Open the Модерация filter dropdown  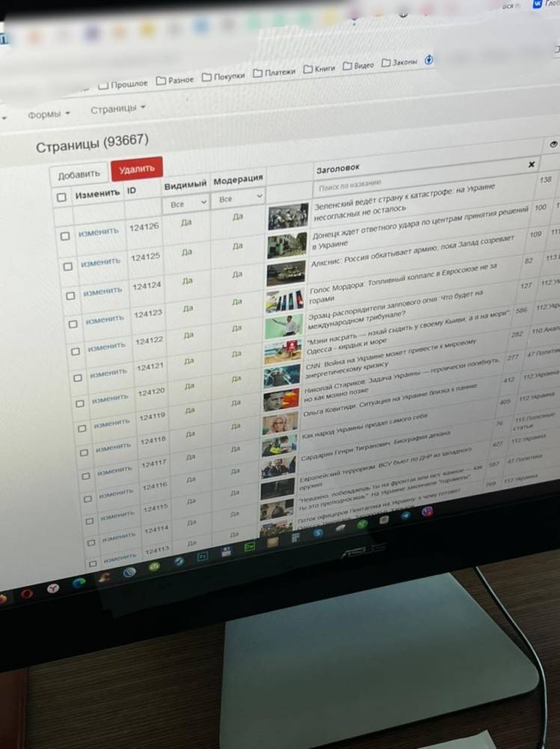[x=238, y=199]
